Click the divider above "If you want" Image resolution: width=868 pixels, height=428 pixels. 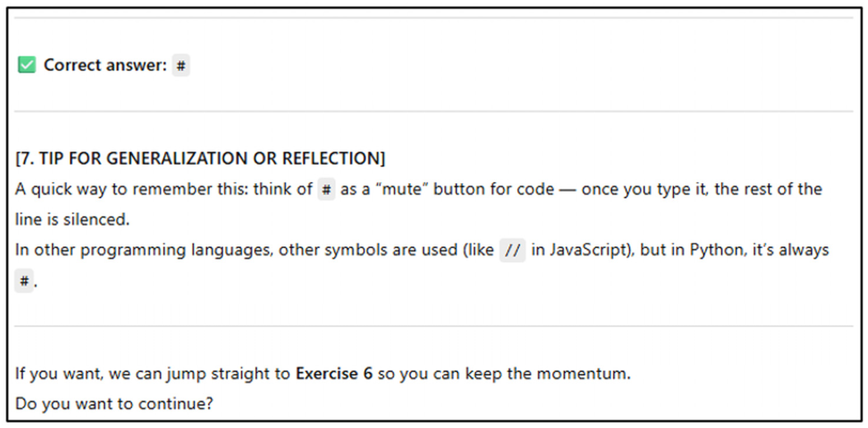[x=433, y=326]
